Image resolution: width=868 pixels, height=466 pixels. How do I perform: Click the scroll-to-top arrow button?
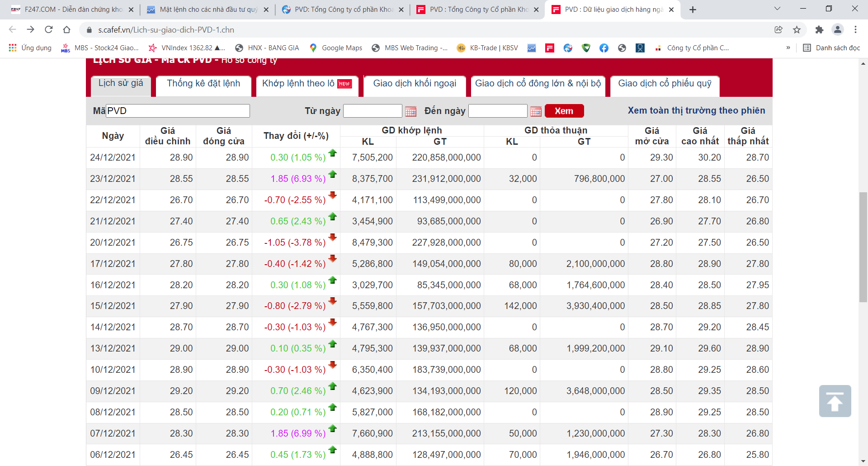pos(835,401)
